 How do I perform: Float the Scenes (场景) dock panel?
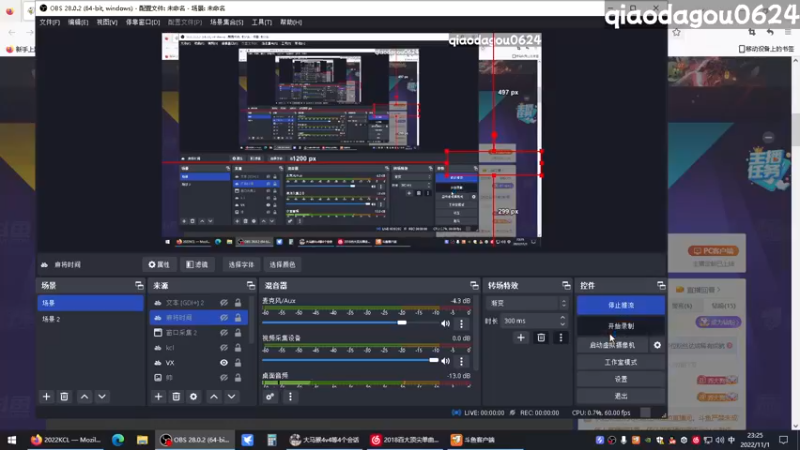139,286
